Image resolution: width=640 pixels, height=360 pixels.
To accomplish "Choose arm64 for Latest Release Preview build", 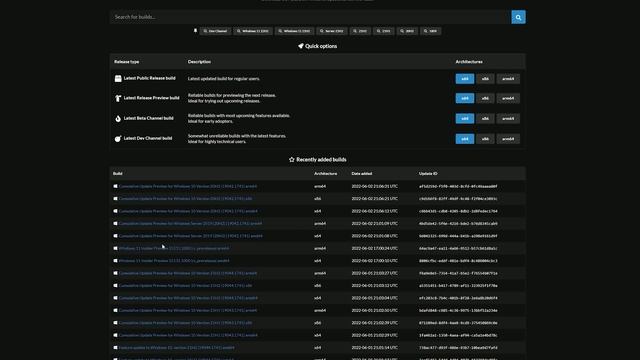I will (508, 98).
